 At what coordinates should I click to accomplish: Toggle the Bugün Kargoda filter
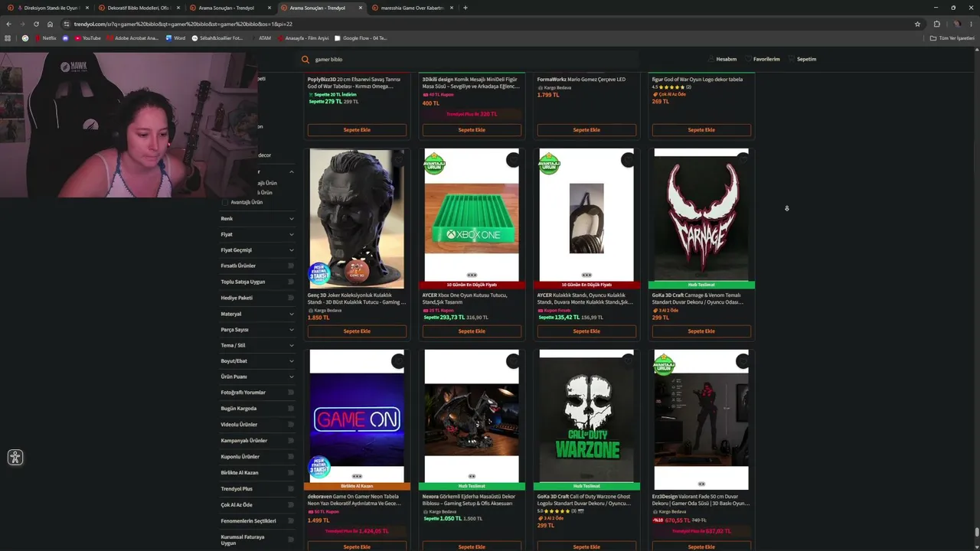click(x=291, y=409)
